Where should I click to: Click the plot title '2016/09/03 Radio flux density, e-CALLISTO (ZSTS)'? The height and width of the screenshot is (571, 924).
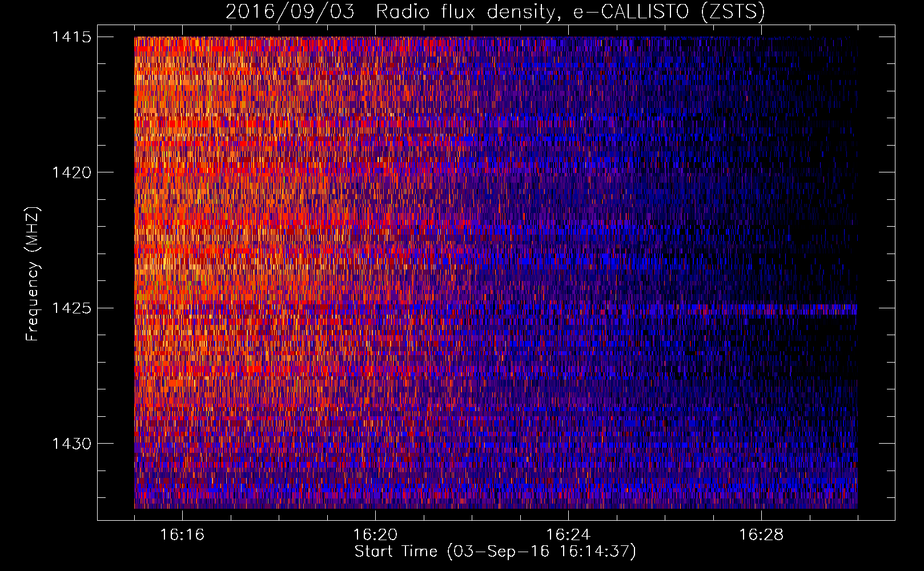coord(495,11)
